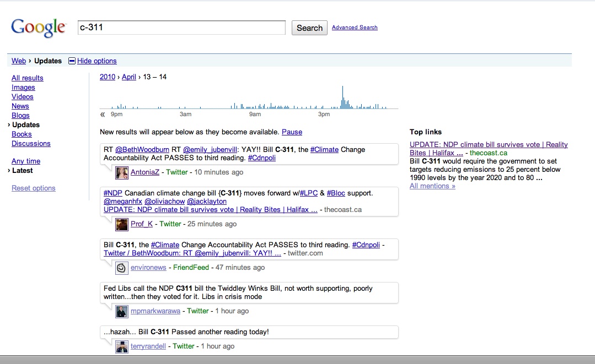This screenshot has width=595, height=364.
Task: Open #LPC hashtag link
Action: pos(309,193)
